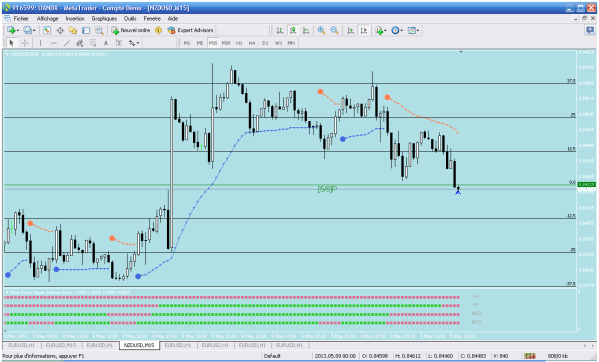Switch to H4 timeframe
Image resolution: width=599 pixels, height=362 pixels.
252,43
